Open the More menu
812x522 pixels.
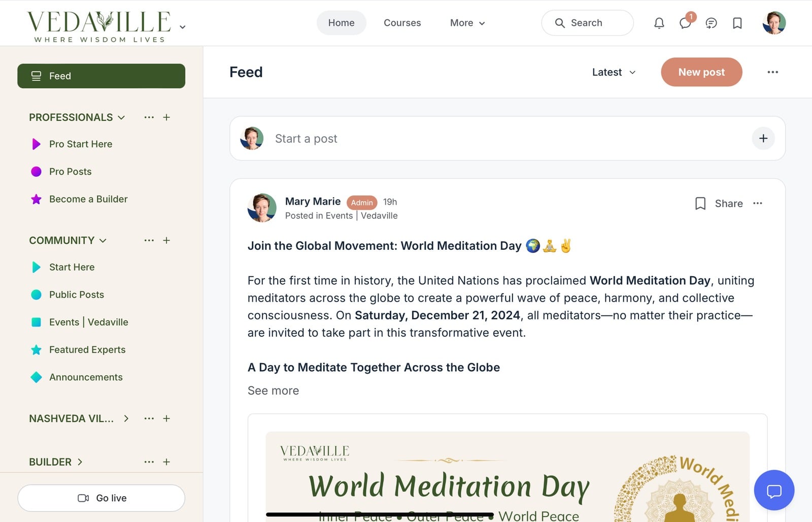(467, 23)
